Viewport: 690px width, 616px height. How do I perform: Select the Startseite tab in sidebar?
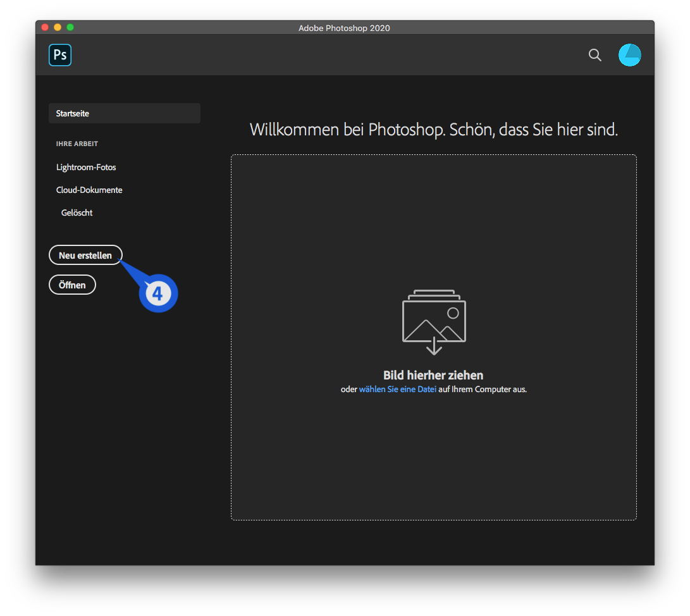(125, 113)
